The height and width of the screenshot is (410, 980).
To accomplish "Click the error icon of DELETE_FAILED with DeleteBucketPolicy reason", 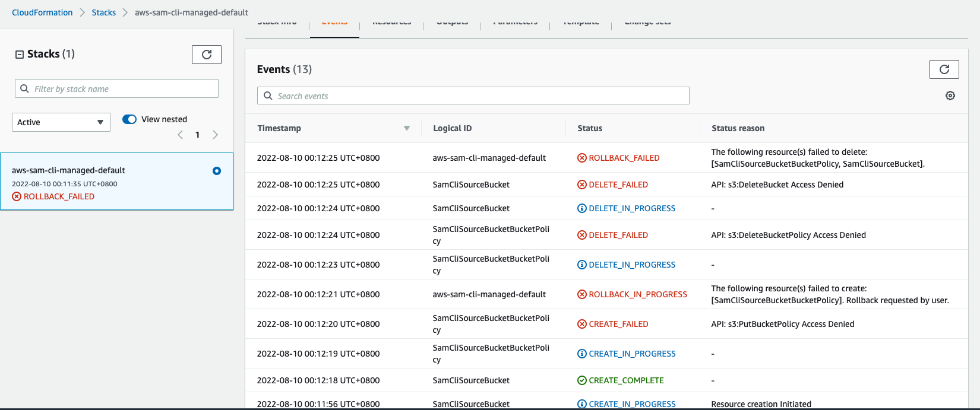I will tap(582, 235).
